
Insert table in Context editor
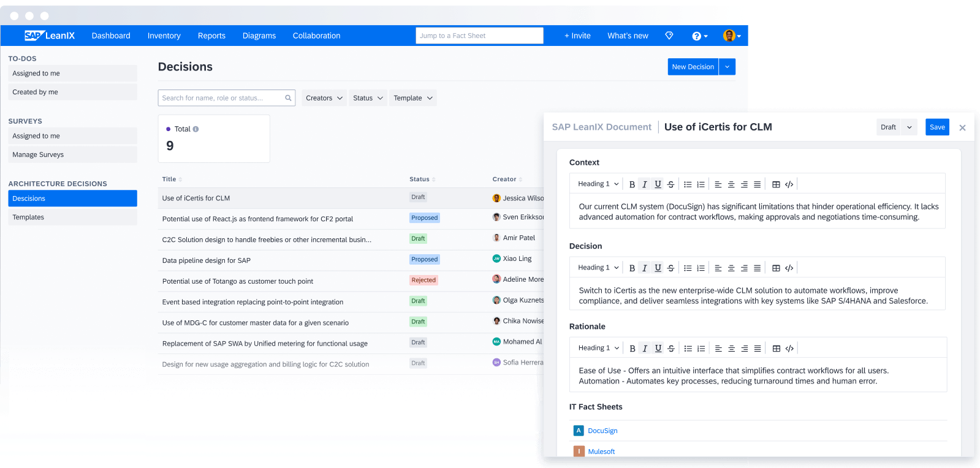coord(776,184)
